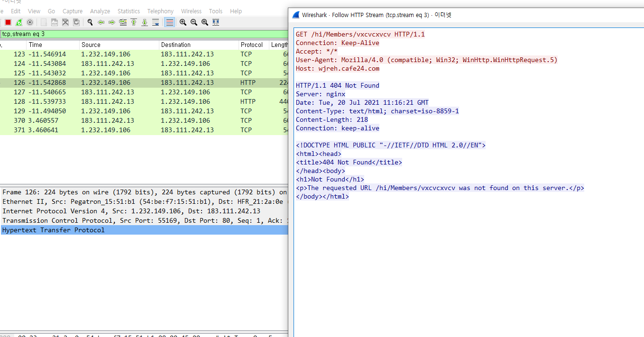The width and height of the screenshot is (644, 337).
Task: Reset text to normal size
Action: [205, 22]
